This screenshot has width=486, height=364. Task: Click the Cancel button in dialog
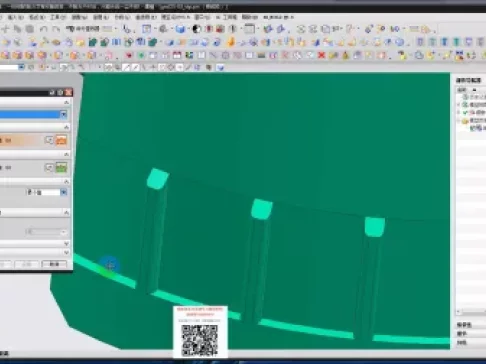(54, 264)
